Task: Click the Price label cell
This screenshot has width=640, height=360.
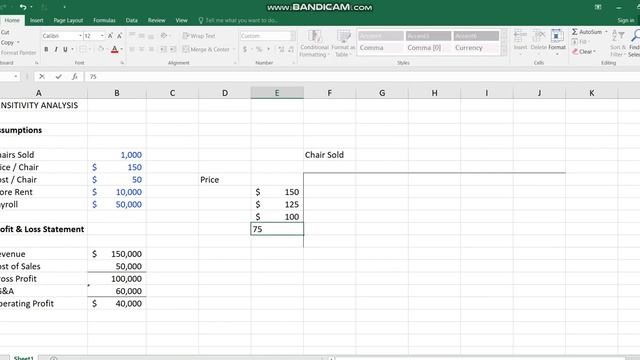Action: (x=224, y=180)
